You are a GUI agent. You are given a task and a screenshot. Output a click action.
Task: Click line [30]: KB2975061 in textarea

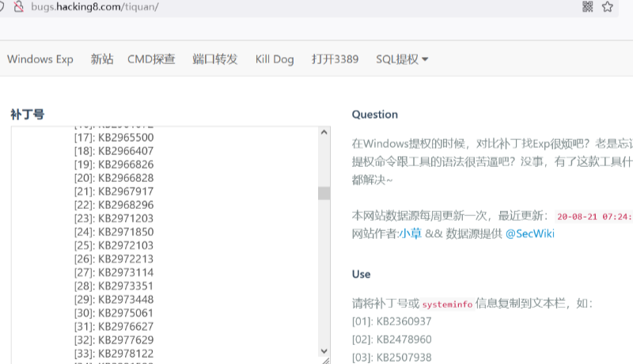point(114,313)
